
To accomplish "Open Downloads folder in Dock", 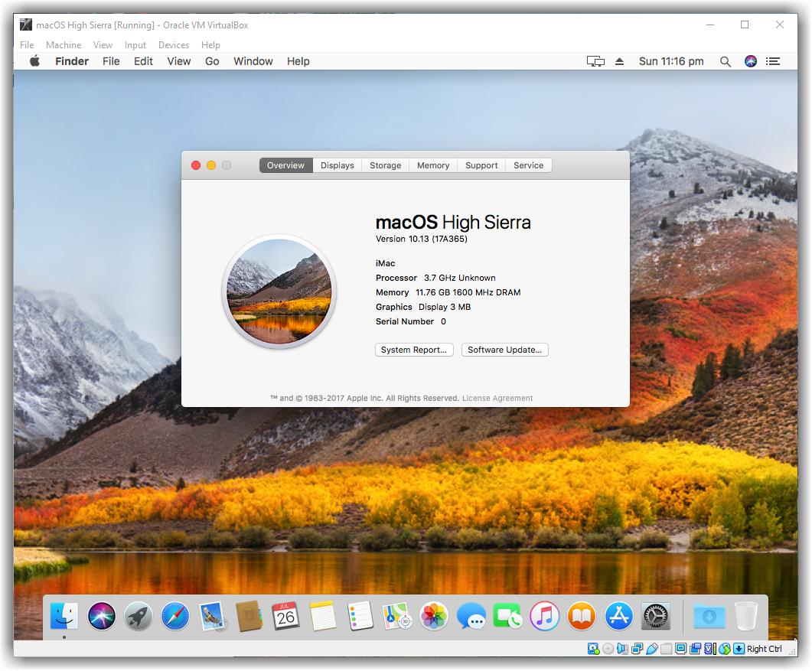I will coord(709,616).
